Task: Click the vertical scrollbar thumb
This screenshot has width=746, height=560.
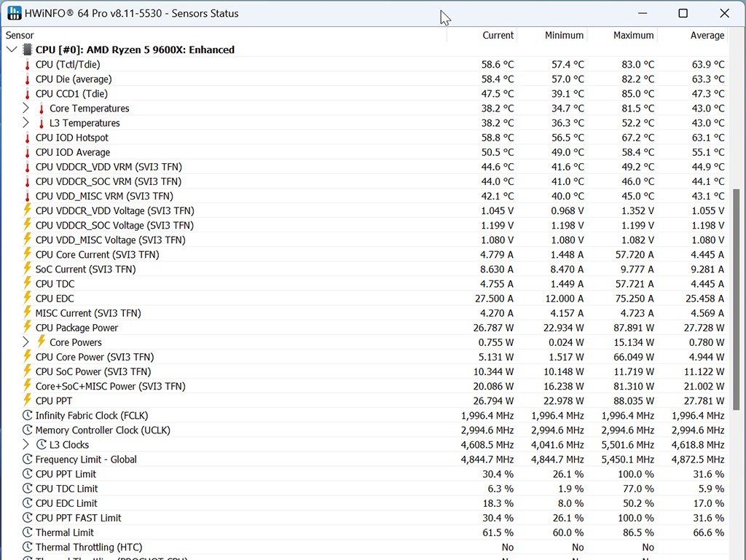Action: 737,299
